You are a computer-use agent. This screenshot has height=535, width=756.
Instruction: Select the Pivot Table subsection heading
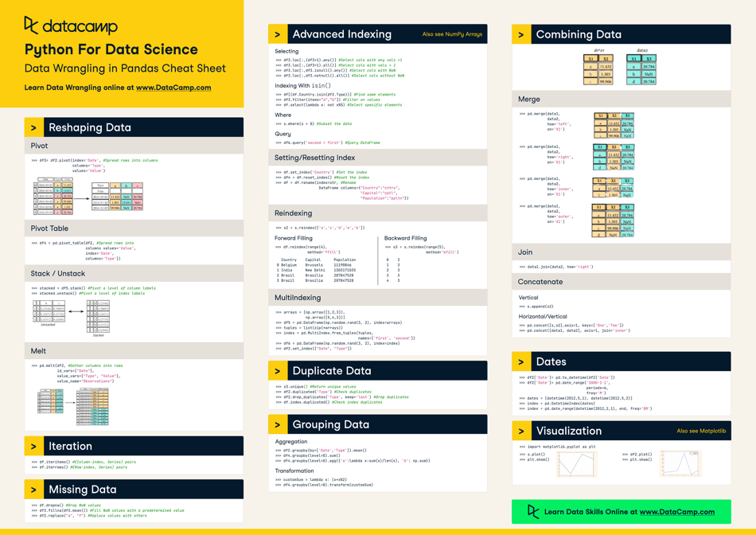[49, 228]
